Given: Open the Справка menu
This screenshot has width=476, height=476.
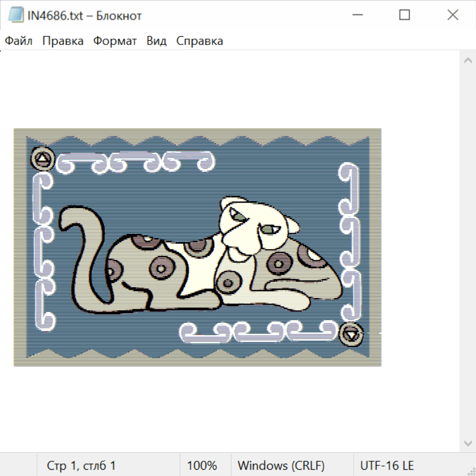Looking at the screenshot, I should pos(199,41).
